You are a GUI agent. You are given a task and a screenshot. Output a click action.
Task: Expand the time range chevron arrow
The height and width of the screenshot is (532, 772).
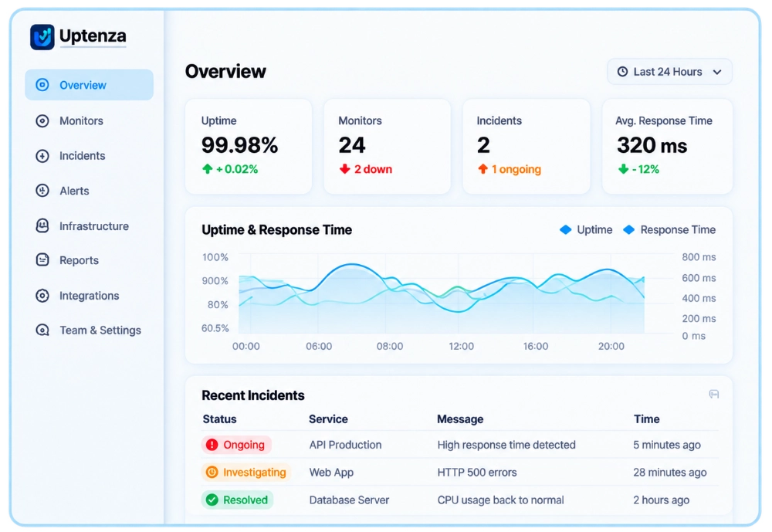[x=717, y=72]
